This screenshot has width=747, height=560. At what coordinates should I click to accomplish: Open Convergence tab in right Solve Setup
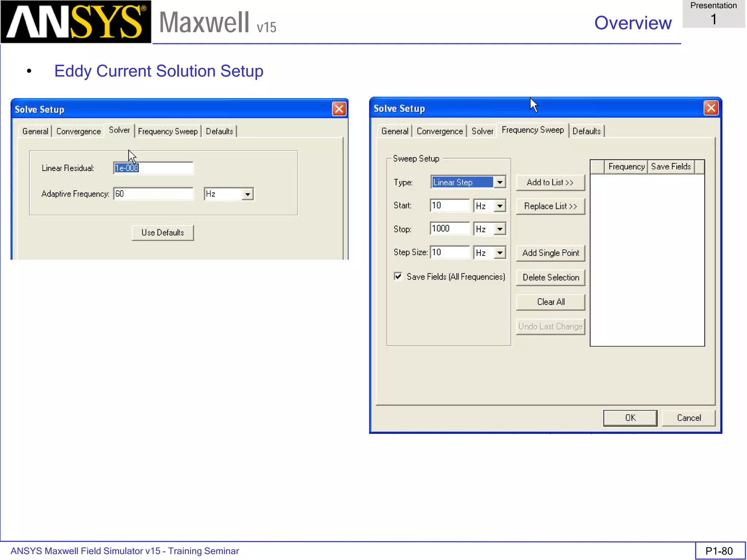click(440, 131)
